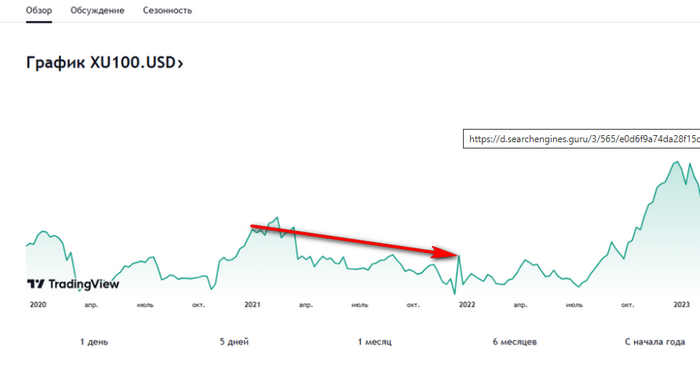Select the С начала года range

point(655,342)
